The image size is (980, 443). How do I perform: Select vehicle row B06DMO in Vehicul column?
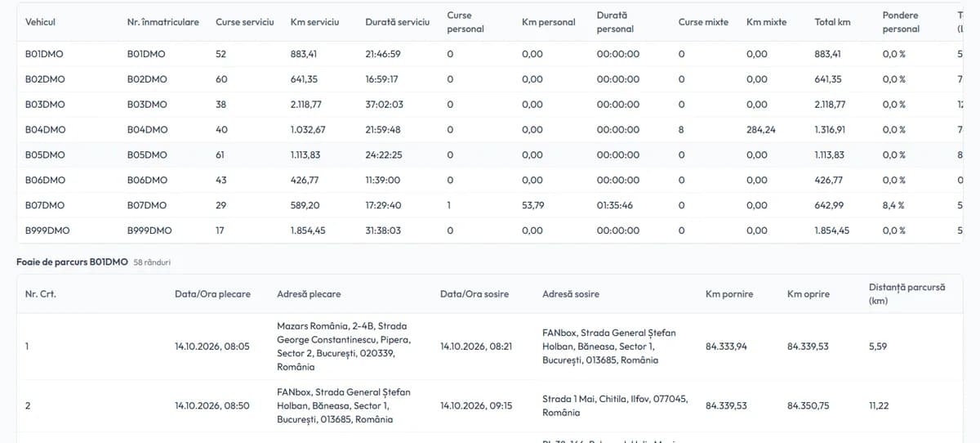[45, 181]
